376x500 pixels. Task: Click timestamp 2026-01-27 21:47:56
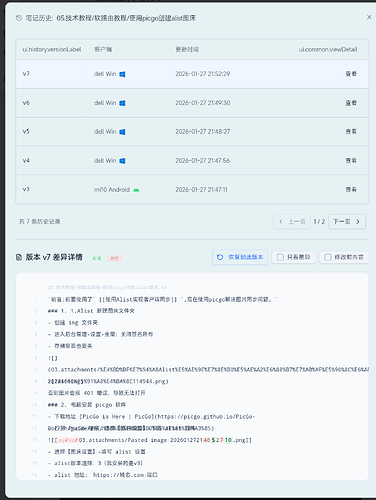click(203, 160)
